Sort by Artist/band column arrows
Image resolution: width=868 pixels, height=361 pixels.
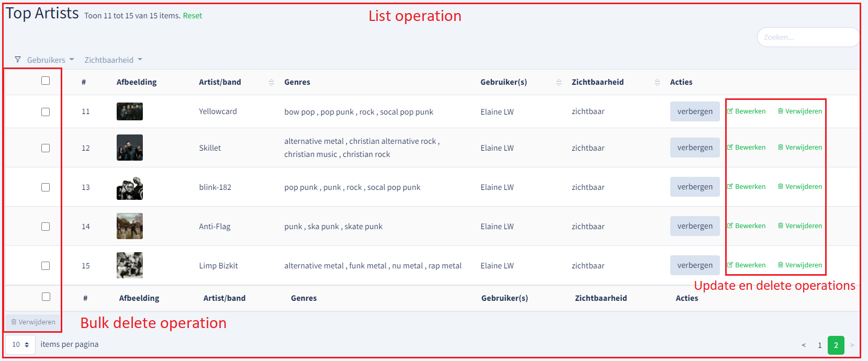click(271, 82)
